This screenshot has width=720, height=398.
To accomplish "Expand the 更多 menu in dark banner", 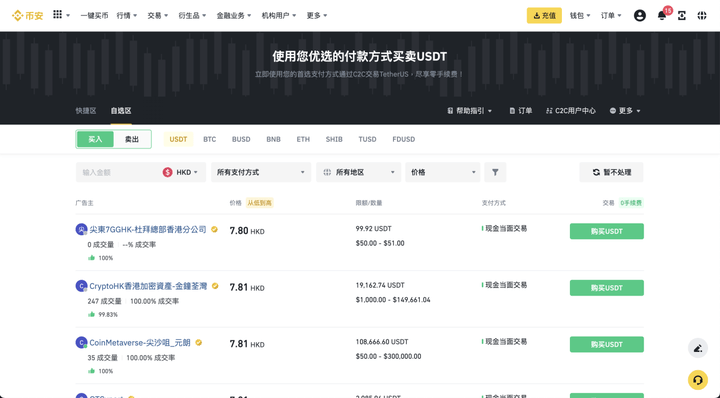I will 625,111.
